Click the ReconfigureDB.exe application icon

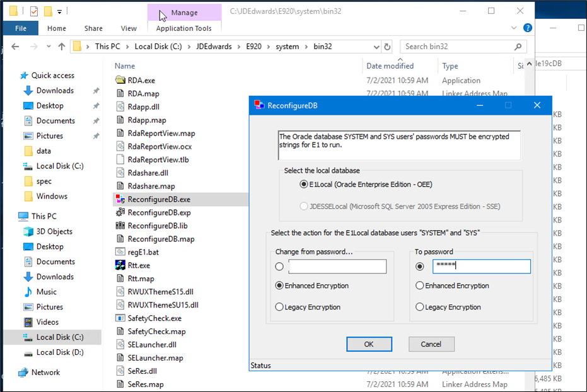tap(120, 199)
